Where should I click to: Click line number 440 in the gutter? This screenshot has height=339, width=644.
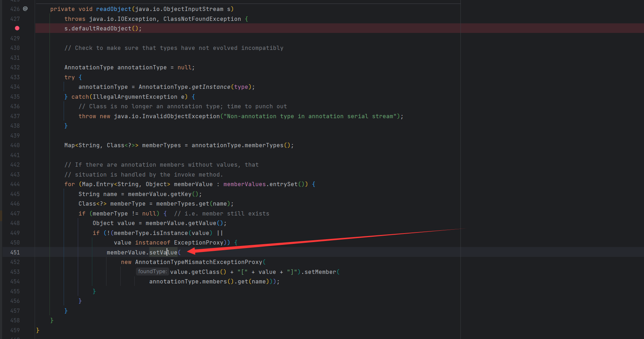15,145
